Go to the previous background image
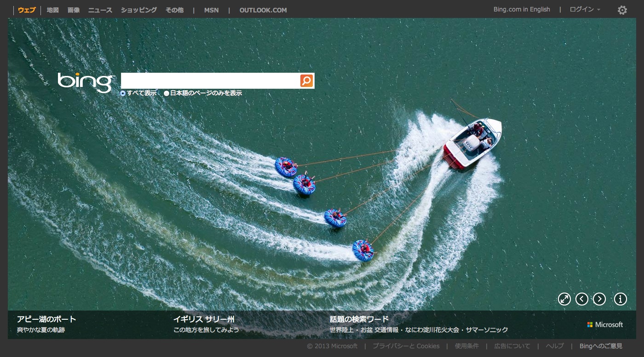The width and height of the screenshot is (644, 357). [x=581, y=299]
